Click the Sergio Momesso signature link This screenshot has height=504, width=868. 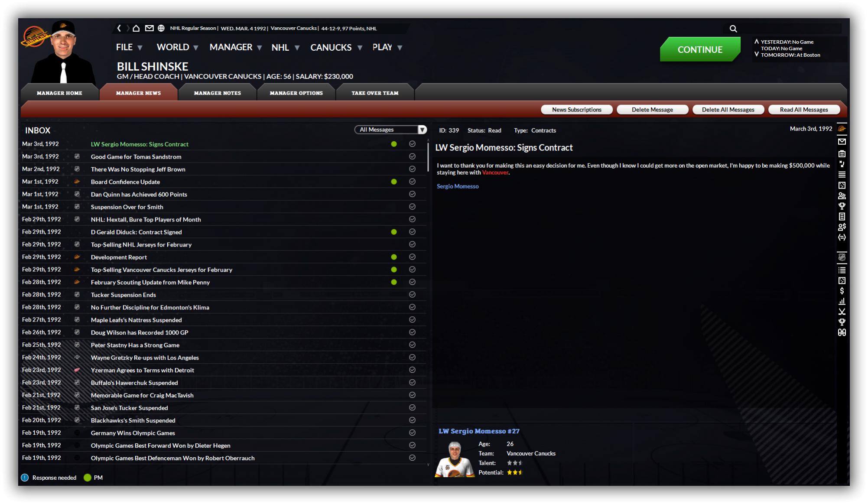tap(458, 186)
